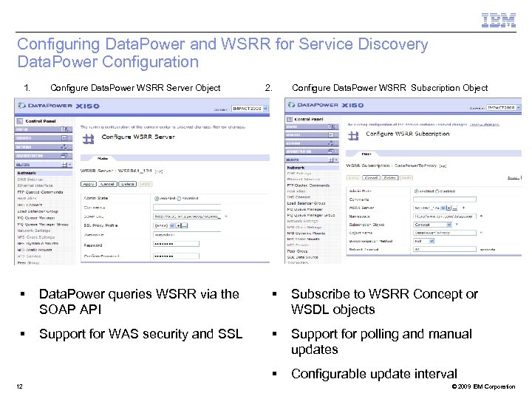Image resolution: width=532 pixels, height=399 pixels.
Task: Open Load Balancer Group in WSRR Server sidebar
Action: click(x=38, y=211)
